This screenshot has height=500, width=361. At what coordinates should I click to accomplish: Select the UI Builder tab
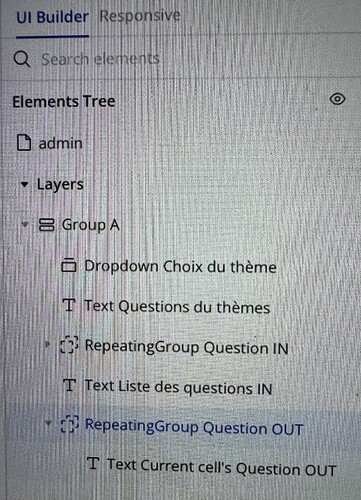coord(53,17)
